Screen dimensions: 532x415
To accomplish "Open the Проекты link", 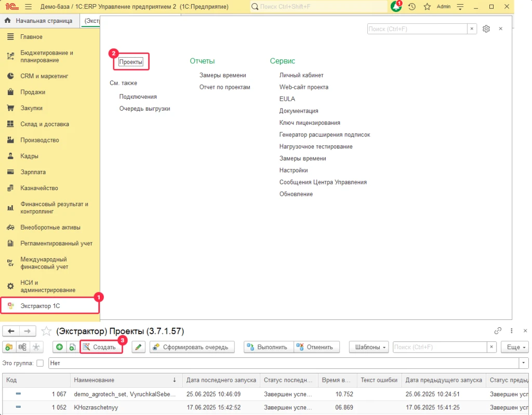I will click(x=130, y=62).
